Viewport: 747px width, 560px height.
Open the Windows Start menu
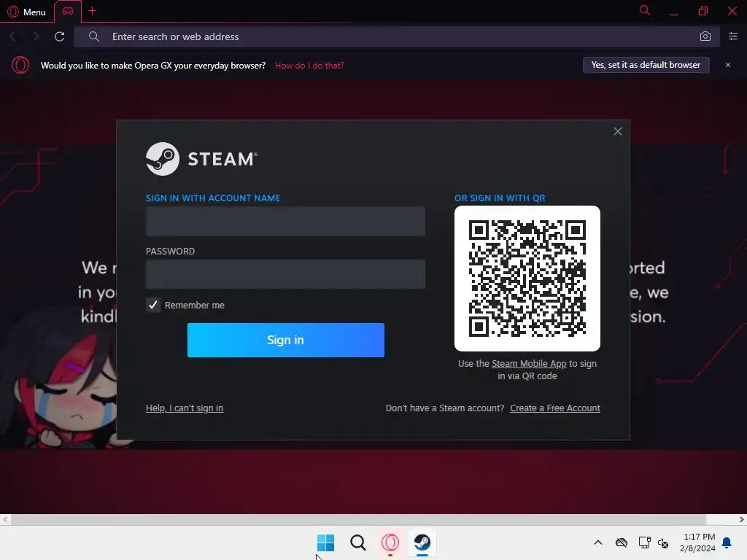pos(326,542)
